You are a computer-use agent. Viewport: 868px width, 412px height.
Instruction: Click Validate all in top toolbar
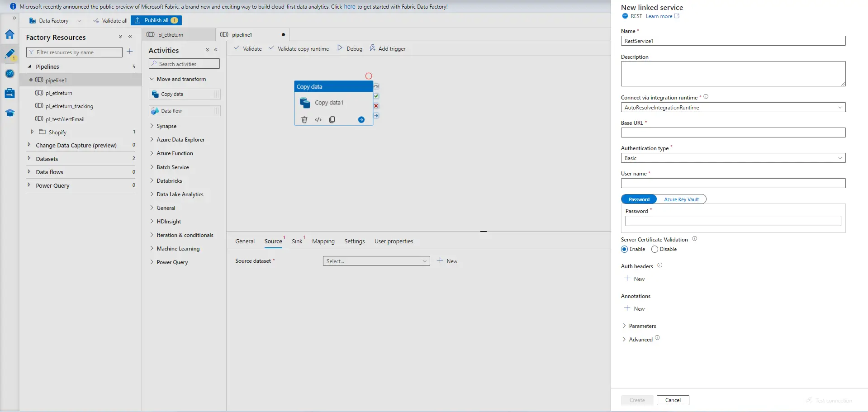110,21
